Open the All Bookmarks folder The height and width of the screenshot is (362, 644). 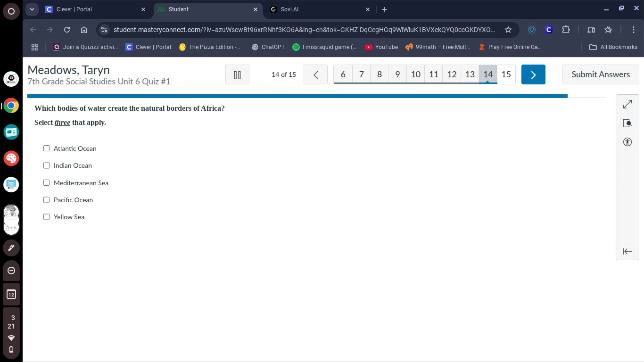pos(613,47)
